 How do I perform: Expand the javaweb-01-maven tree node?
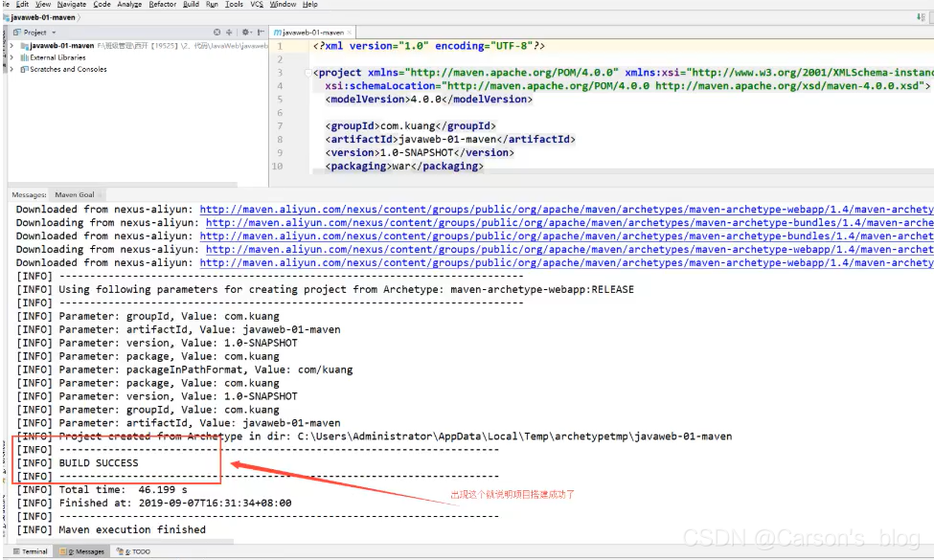coord(11,46)
